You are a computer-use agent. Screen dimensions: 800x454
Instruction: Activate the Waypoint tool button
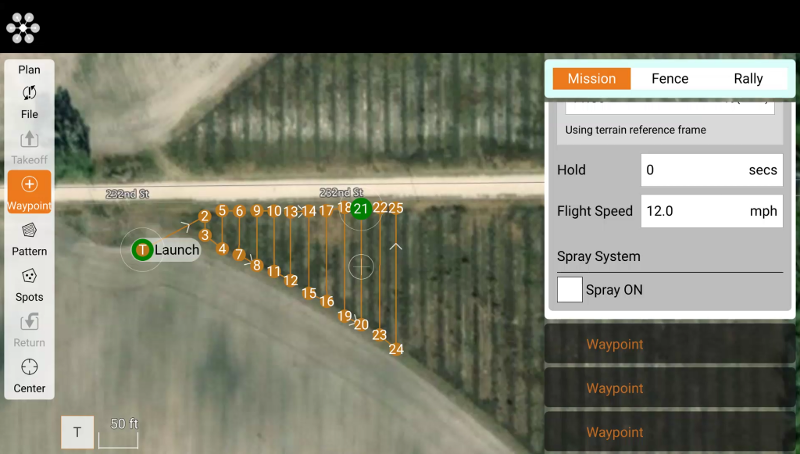pos(29,192)
